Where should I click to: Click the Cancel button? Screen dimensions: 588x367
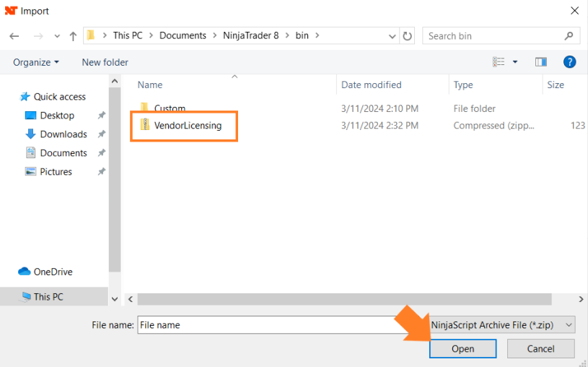click(541, 349)
